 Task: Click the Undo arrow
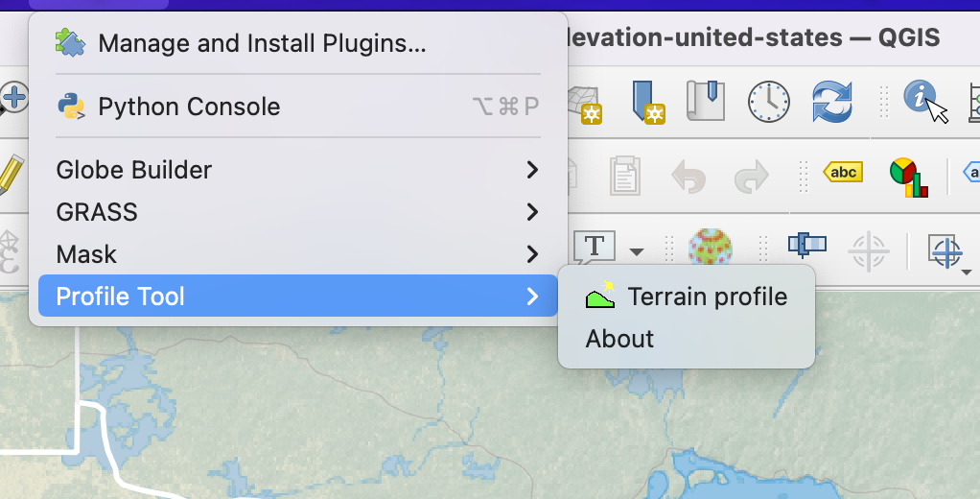coord(688,176)
